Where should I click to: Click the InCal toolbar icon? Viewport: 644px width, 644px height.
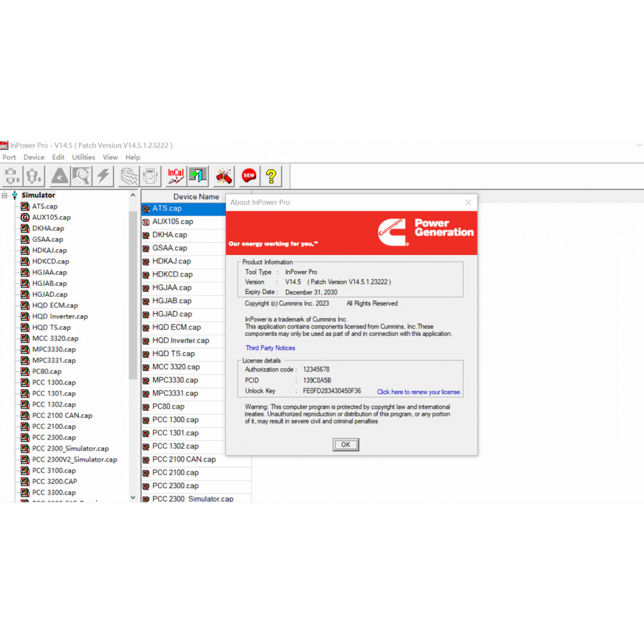[176, 175]
